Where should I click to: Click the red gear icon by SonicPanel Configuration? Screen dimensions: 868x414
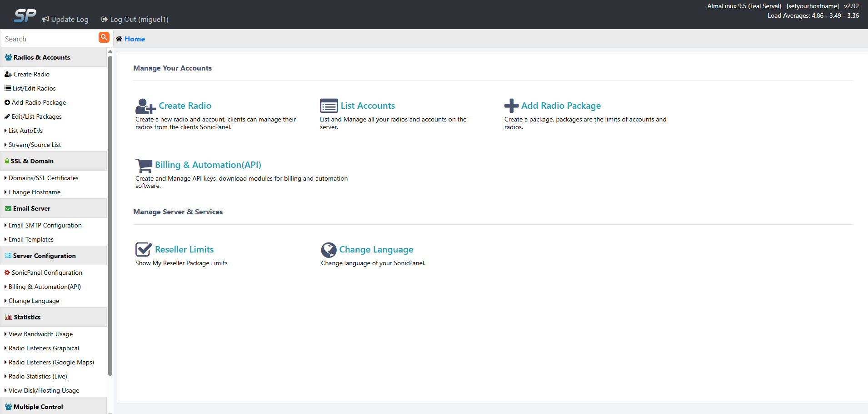click(7, 273)
